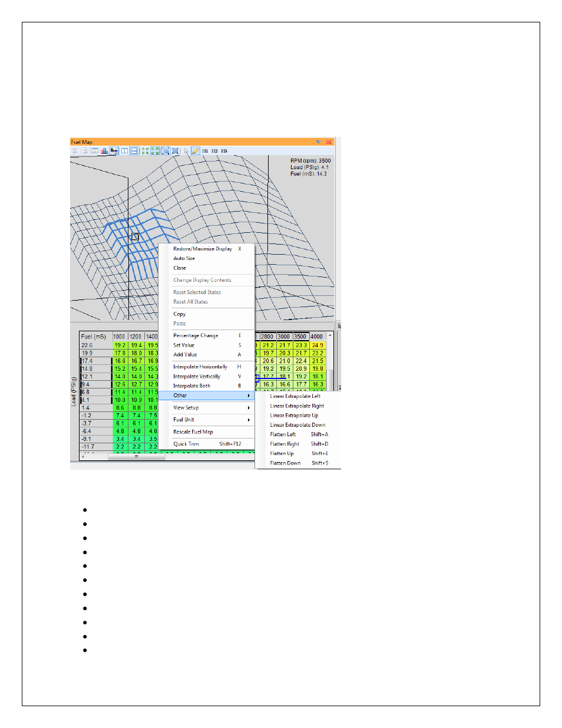Click the green expand arrows icon
Screen dimensions: 562x728
pyautogui.click(x=155, y=151)
